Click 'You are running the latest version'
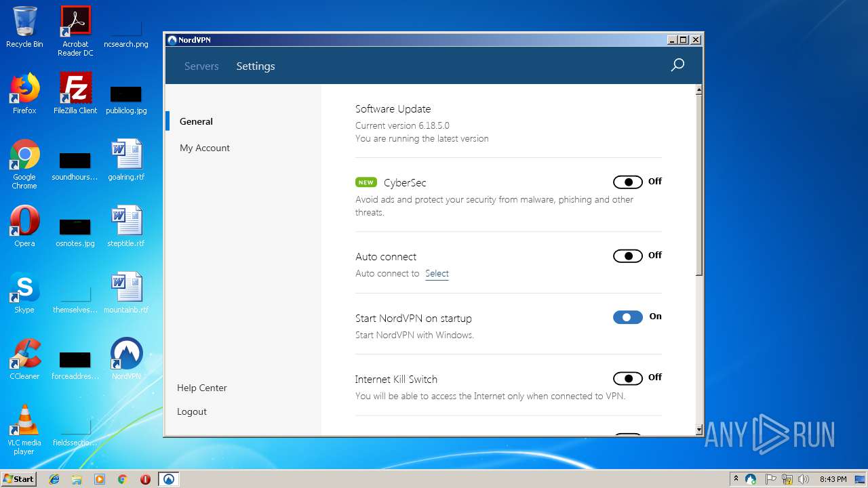 422,138
